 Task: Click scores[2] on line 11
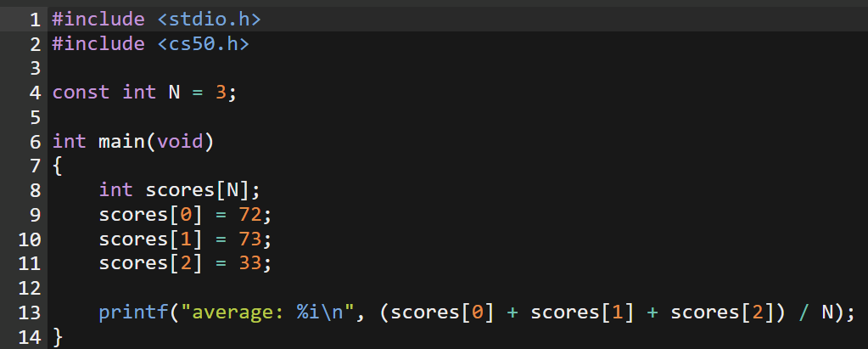(x=150, y=264)
